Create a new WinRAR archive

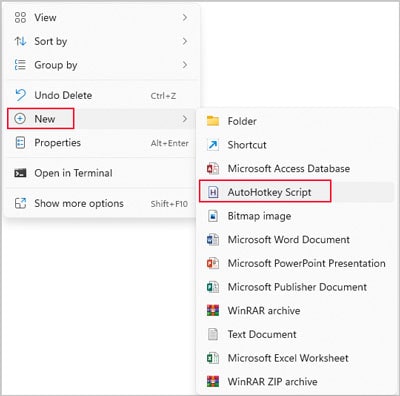coord(296,311)
